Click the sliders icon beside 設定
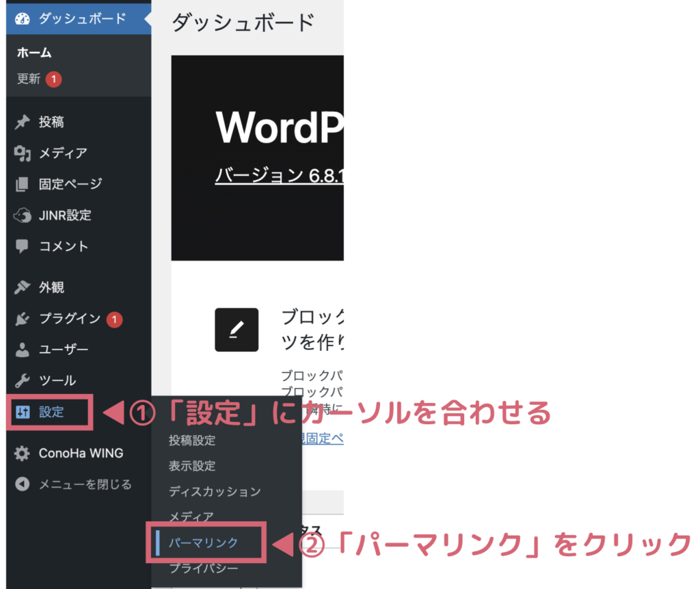This screenshot has height=589, width=700. (23, 412)
